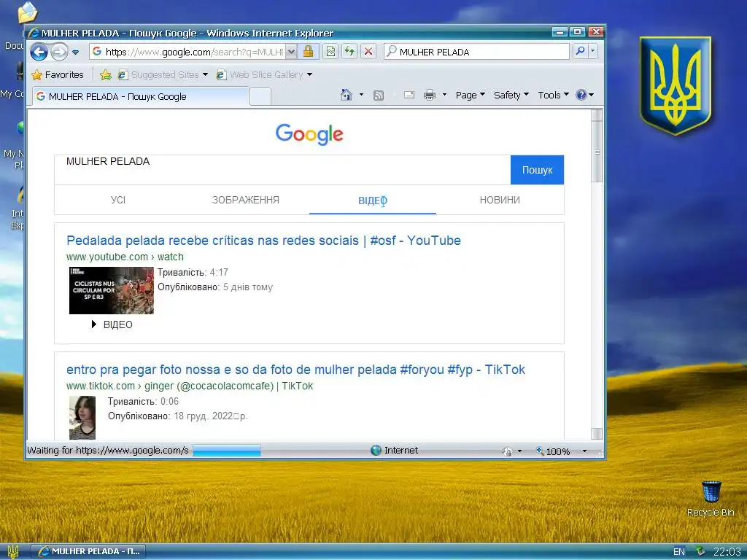Open the TikTok mulher pelada result link

click(295, 370)
